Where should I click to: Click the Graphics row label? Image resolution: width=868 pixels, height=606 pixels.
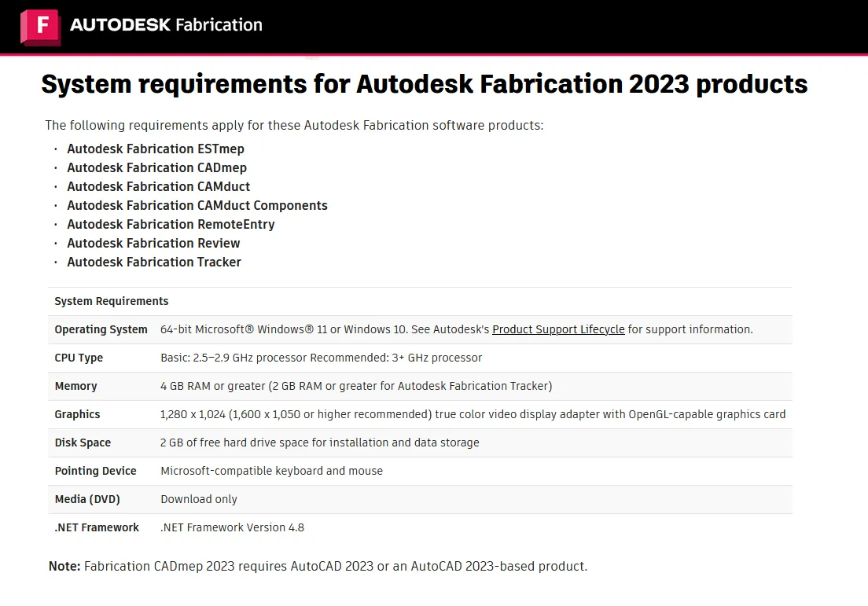pyautogui.click(x=77, y=414)
